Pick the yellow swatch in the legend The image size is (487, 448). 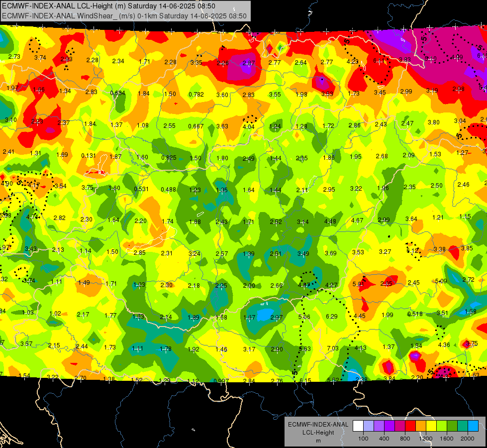[431, 426]
